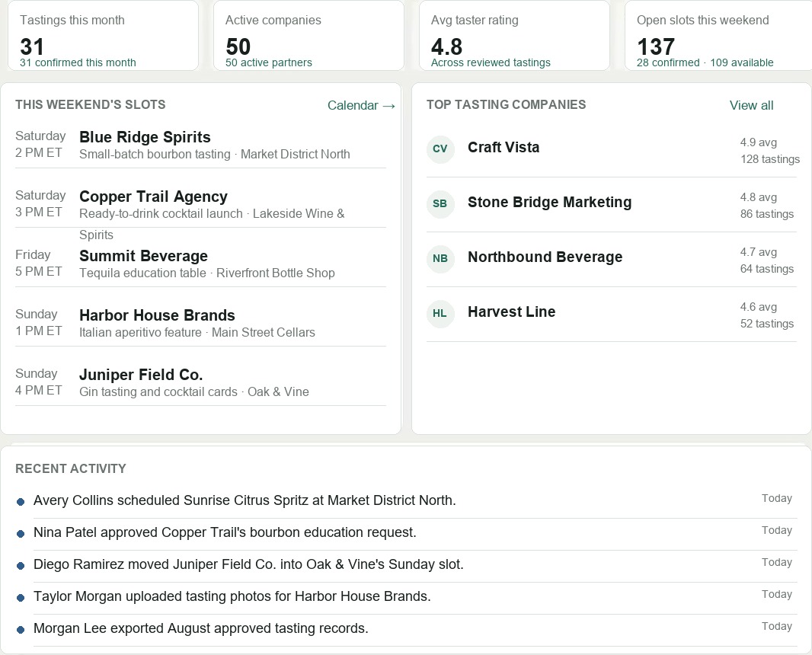Click 'Top Tasting Companies' heading
Image resolution: width=812 pixels, height=655 pixels.
pos(506,104)
